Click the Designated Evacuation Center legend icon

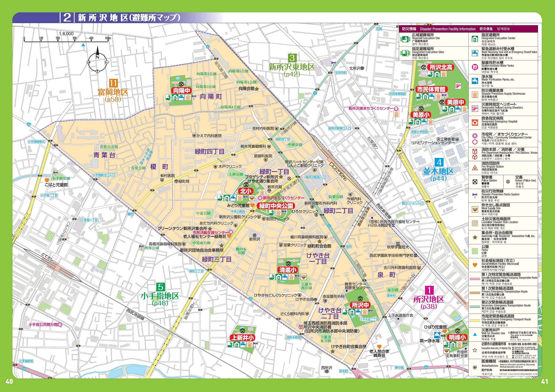pos(475,39)
